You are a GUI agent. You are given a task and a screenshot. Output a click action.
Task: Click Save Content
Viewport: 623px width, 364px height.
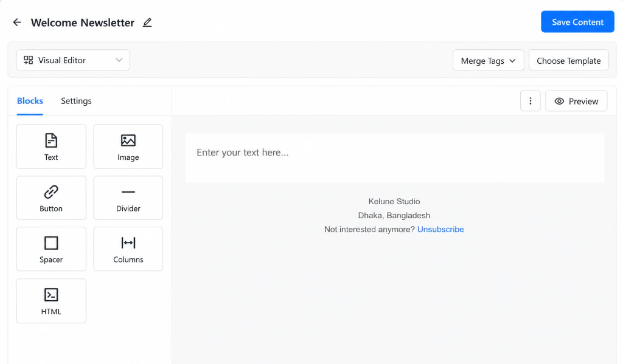click(577, 22)
